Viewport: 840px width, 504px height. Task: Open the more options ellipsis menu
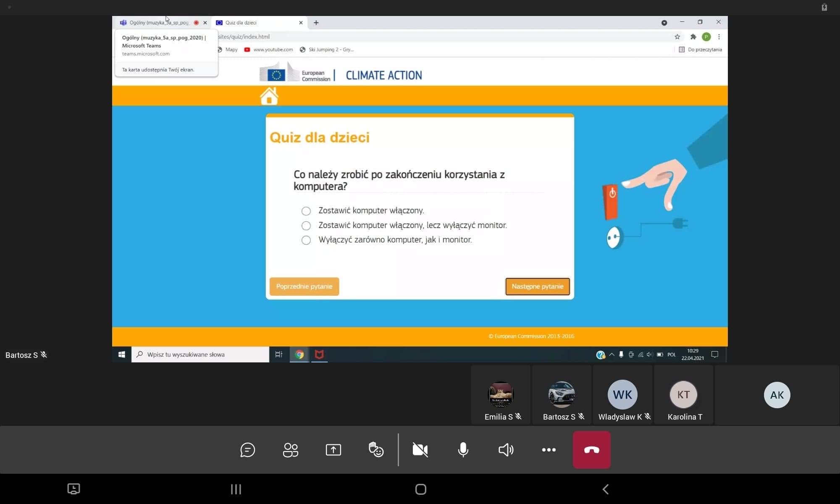tap(549, 450)
